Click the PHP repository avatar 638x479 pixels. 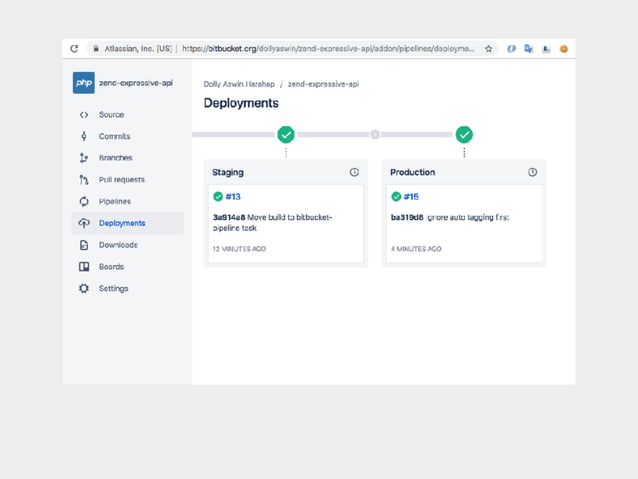point(84,83)
